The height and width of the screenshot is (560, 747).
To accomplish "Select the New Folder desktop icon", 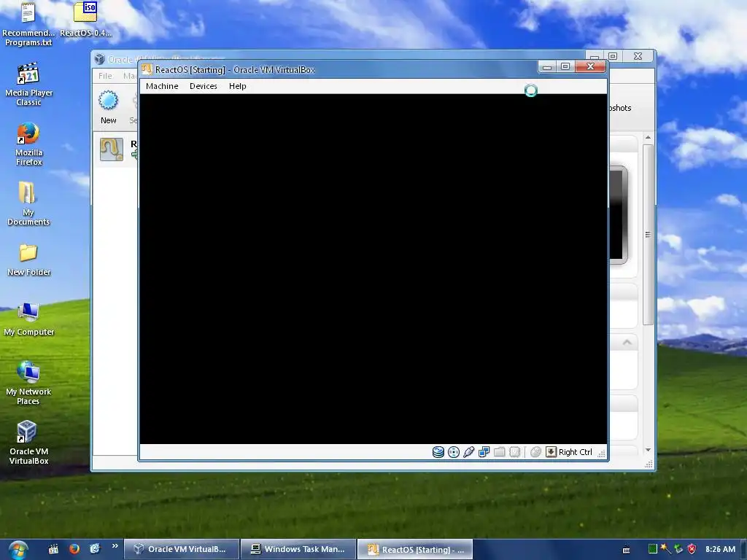I will pyautogui.click(x=28, y=260).
